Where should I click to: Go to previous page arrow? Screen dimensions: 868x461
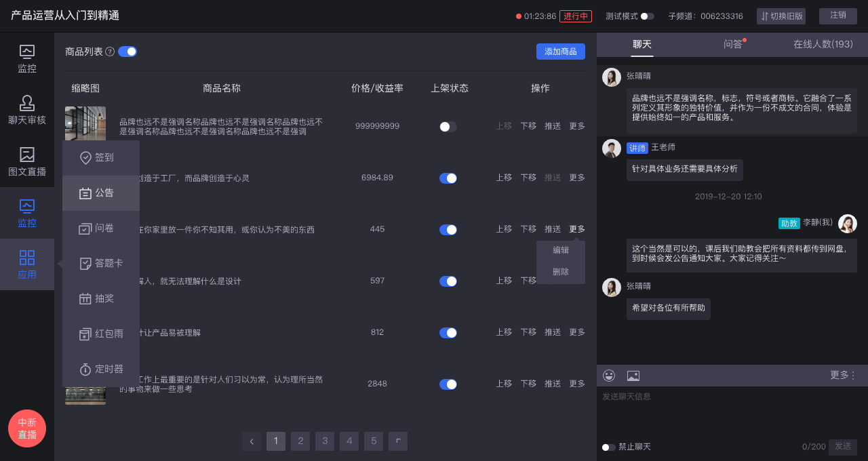[252, 441]
